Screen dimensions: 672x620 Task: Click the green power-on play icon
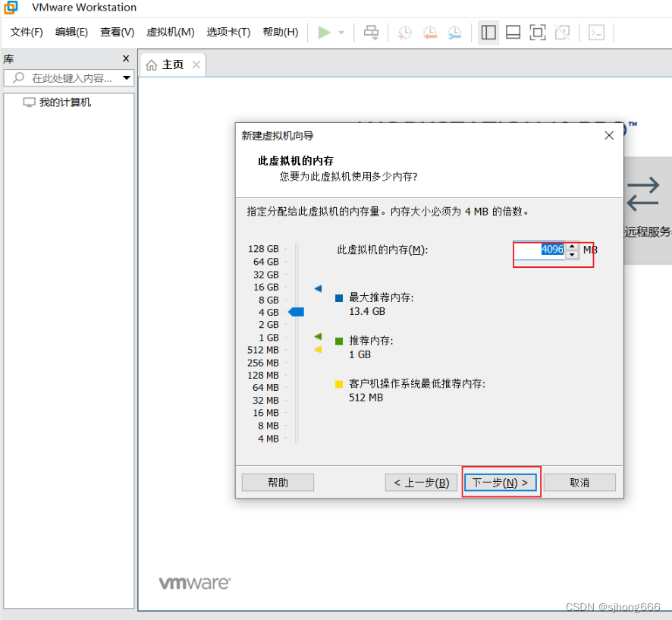pyautogui.click(x=324, y=33)
